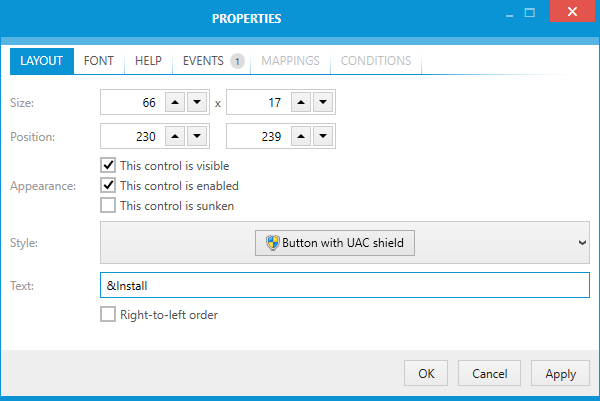Enable 'This control is sunken' option

point(108,206)
